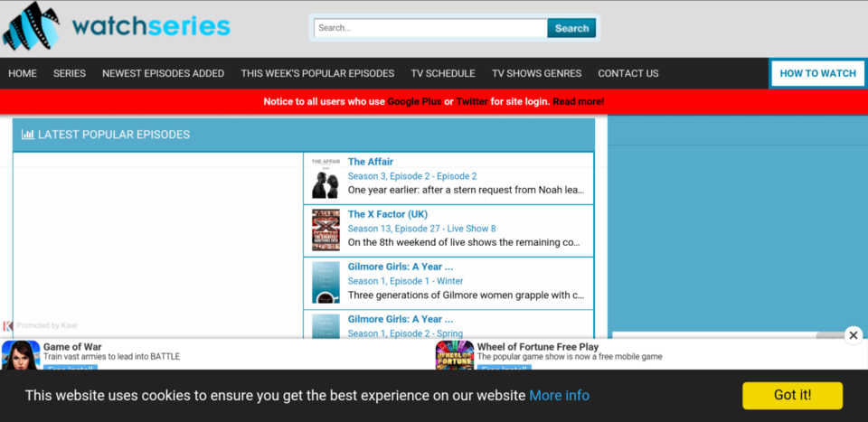The height and width of the screenshot is (422, 868).
Task: Click the watchseries film-reel logo
Action: point(32,26)
